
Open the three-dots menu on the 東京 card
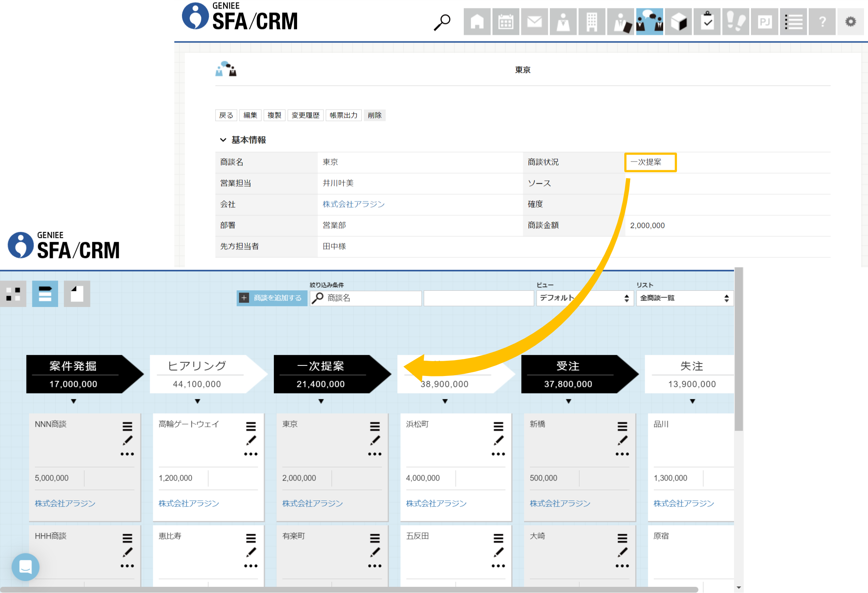click(374, 454)
